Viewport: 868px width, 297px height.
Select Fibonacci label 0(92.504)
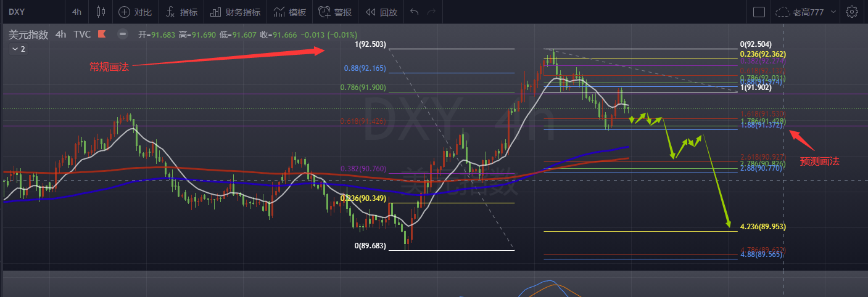[x=755, y=44]
